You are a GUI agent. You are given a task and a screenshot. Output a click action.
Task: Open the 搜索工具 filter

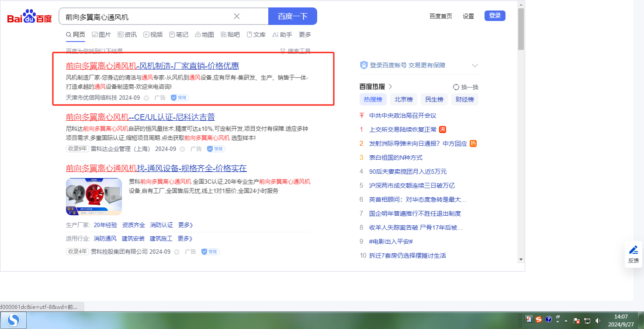295,51
